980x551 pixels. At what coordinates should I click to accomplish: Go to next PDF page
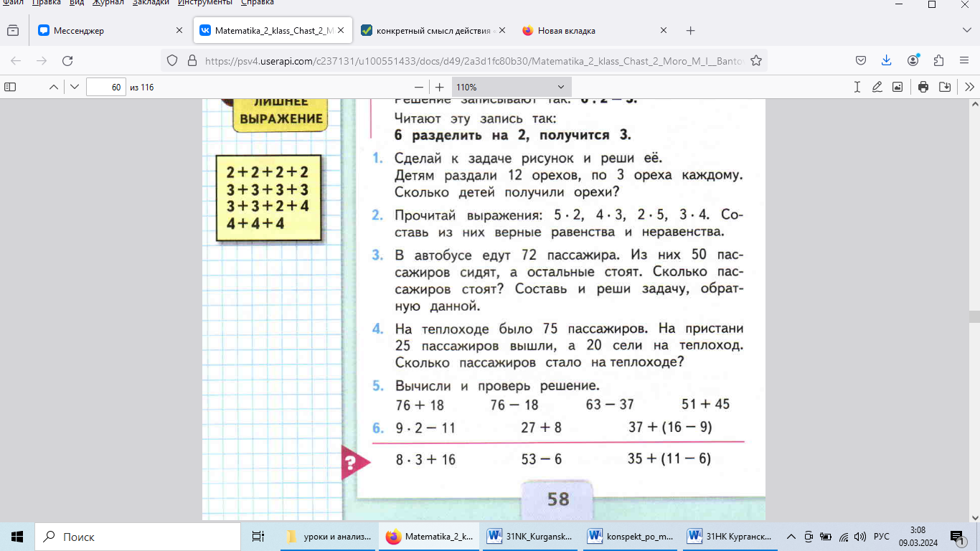[x=75, y=87]
